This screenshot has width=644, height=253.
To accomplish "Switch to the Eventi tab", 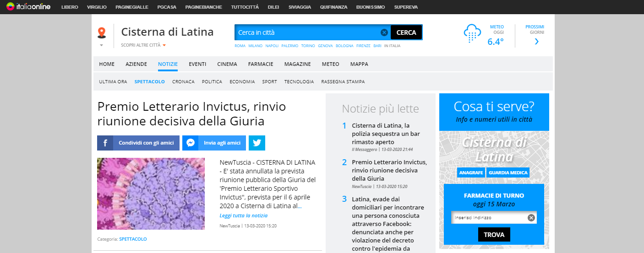I will click(x=197, y=64).
